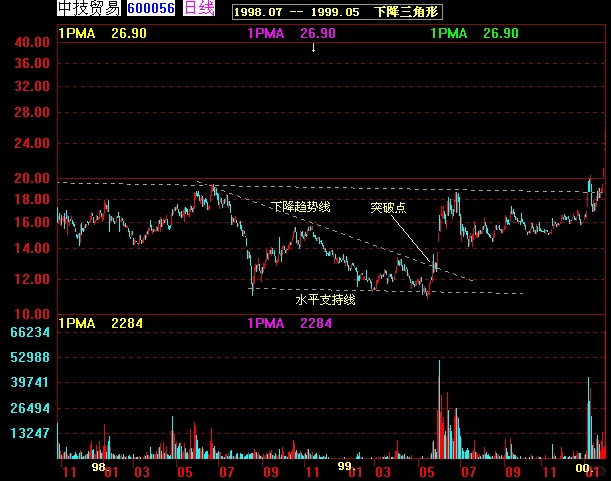Select the magenta 1PMA 2284 volume indicator
Screen dimensions: 611x481
[x=290, y=323]
